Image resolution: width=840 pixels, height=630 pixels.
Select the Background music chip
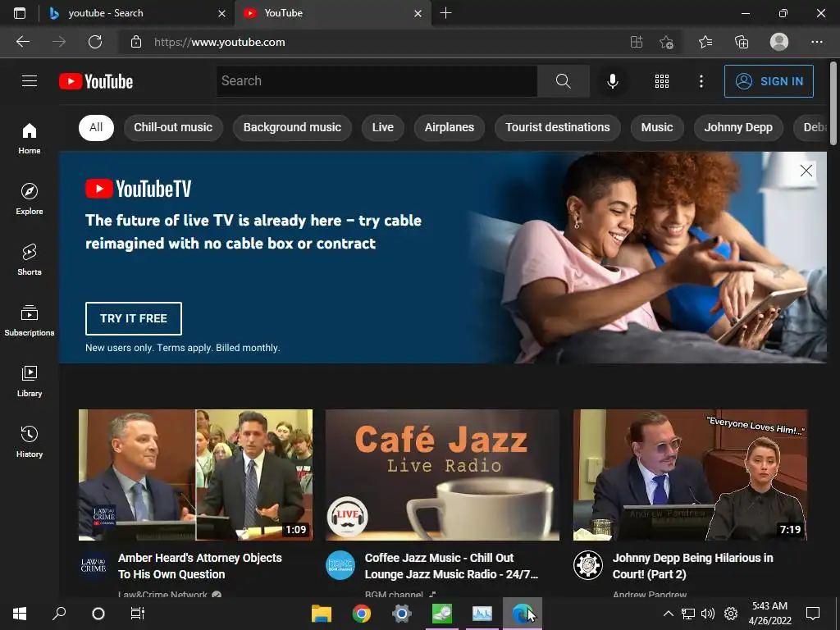[x=293, y=127]
